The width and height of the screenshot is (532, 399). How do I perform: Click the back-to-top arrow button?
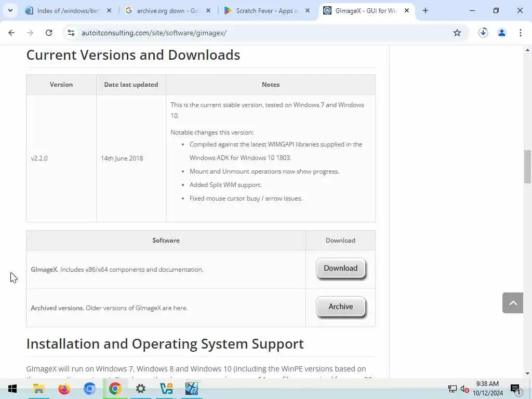(x=513, y=303)
